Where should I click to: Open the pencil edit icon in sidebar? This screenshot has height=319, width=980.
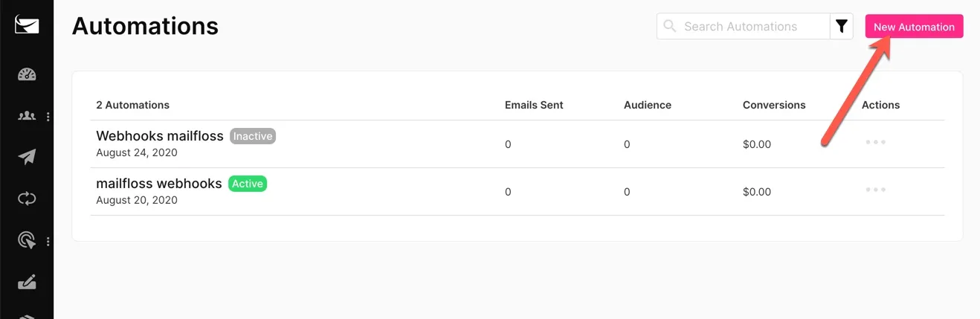coord(27,282)
